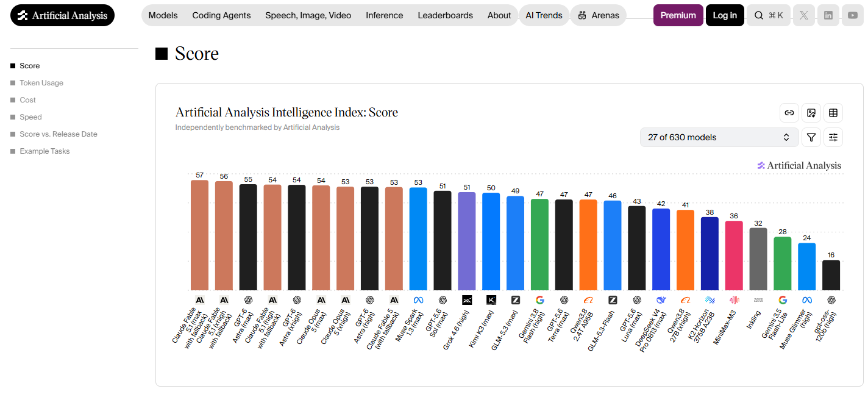
Task: Open the About menu
Action: 499,15
